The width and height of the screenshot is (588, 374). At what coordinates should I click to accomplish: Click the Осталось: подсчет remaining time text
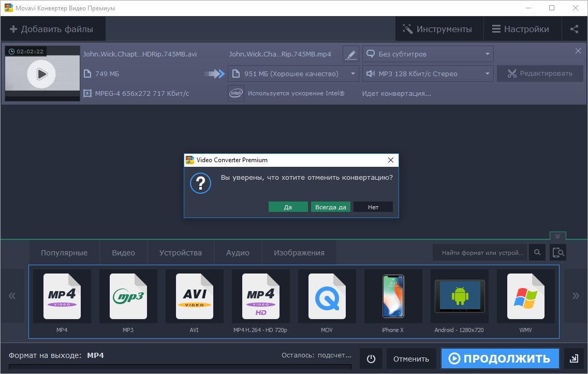click(316, 355)
